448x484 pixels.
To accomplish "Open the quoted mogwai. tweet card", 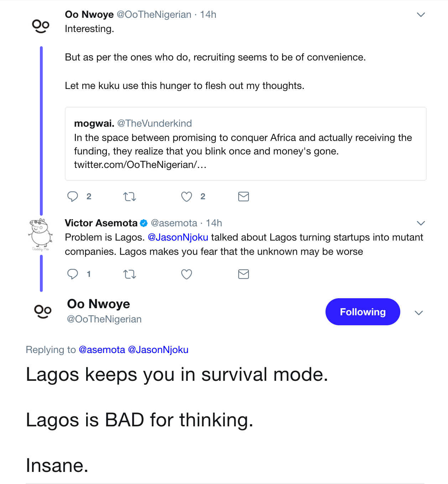I will tap(245, 144).
